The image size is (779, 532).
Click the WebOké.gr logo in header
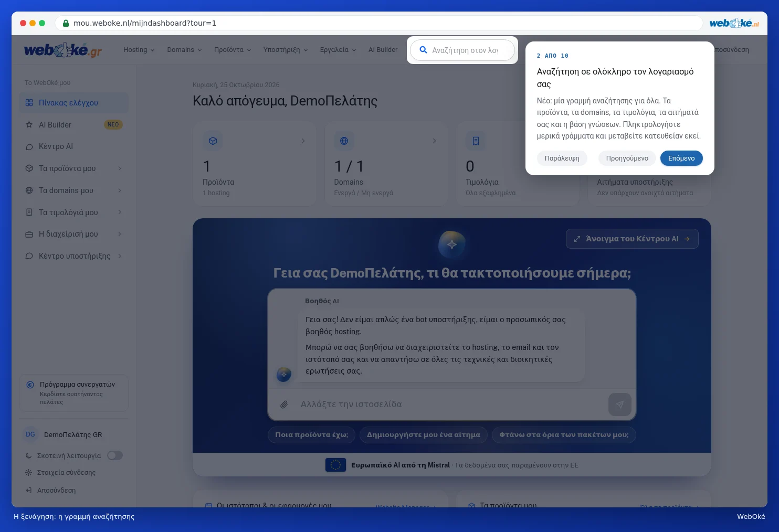point(63,50)
